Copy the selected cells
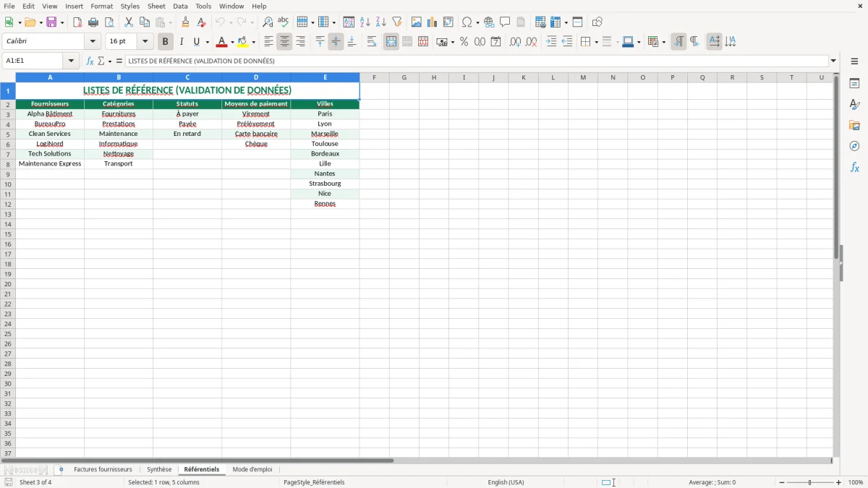This screenshot has height=488, width=868. 145,22
